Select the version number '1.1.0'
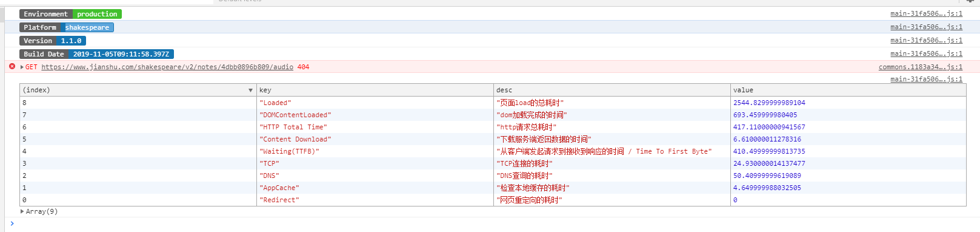This screenshot has height=232, width=980. 71,41
